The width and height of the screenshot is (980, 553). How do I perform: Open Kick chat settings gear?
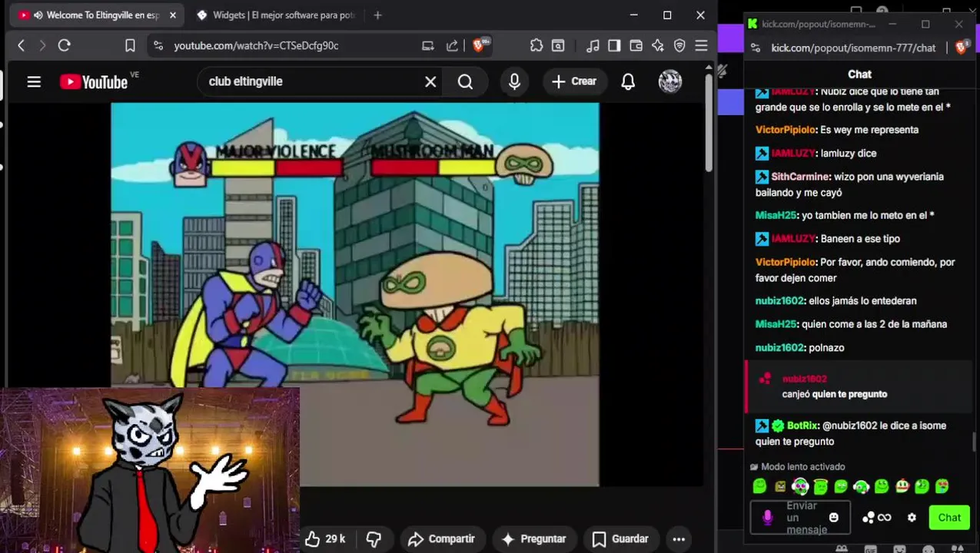(x=912, y=518)
